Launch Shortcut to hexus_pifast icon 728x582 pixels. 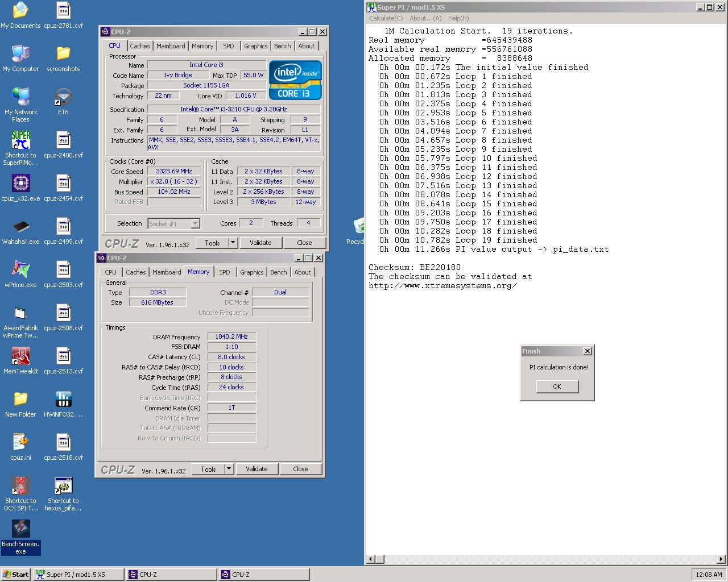[x=63, y=494]
